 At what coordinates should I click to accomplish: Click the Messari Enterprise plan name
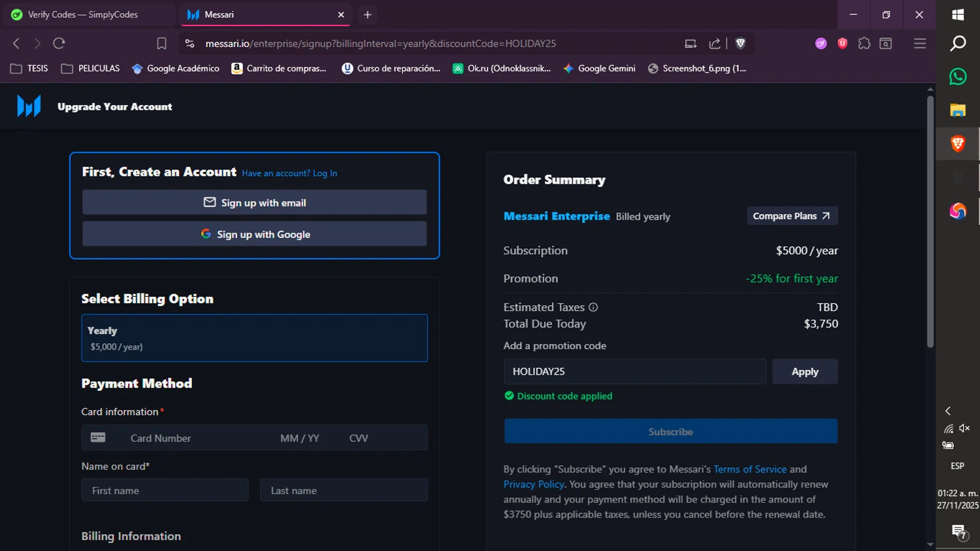click(557, 216)
